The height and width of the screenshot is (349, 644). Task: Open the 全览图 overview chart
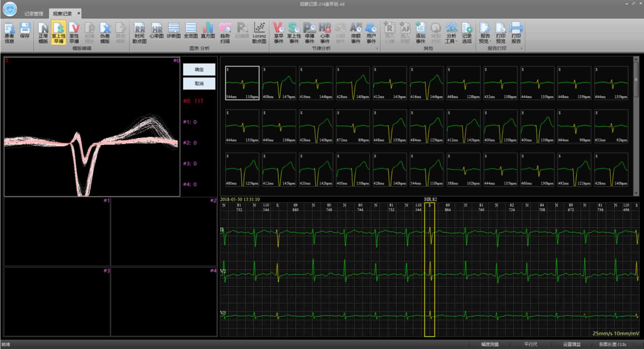point(191,30)
